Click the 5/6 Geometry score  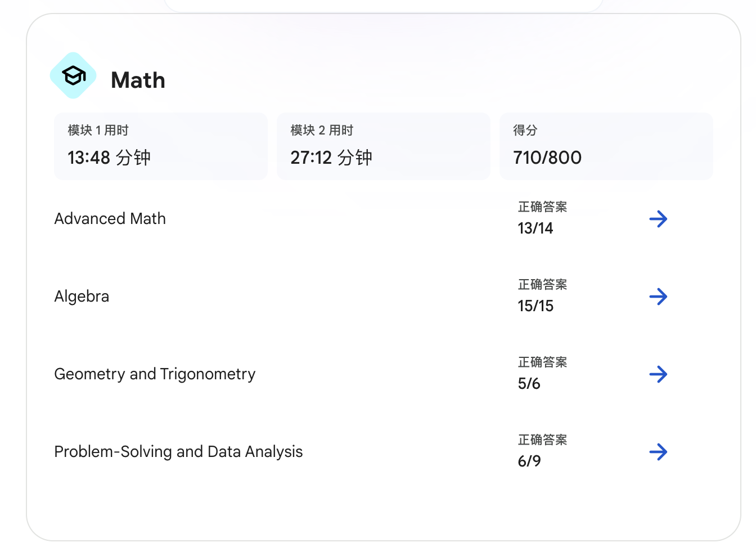(x=529, y=384)
